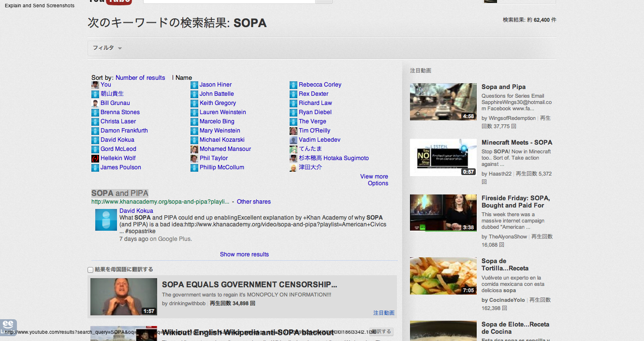Click the blue avatar beside Gord McLeod
Viewport: 644px width, 341px height.
pos(95,149)
